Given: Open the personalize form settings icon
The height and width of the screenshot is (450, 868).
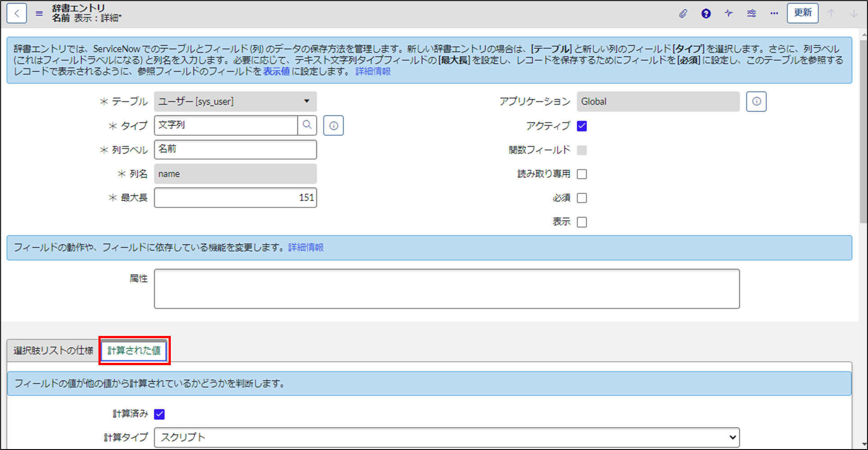Looking at the screenshot, I should (751, 13).
